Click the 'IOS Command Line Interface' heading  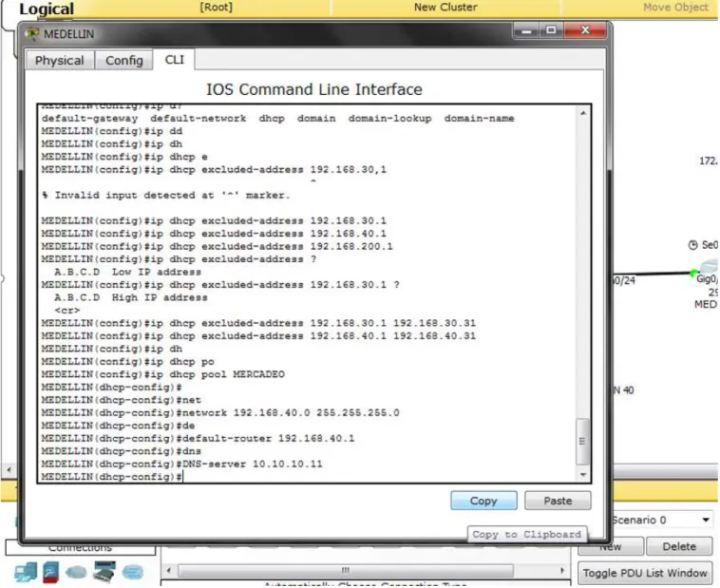[x=314, y=89]
